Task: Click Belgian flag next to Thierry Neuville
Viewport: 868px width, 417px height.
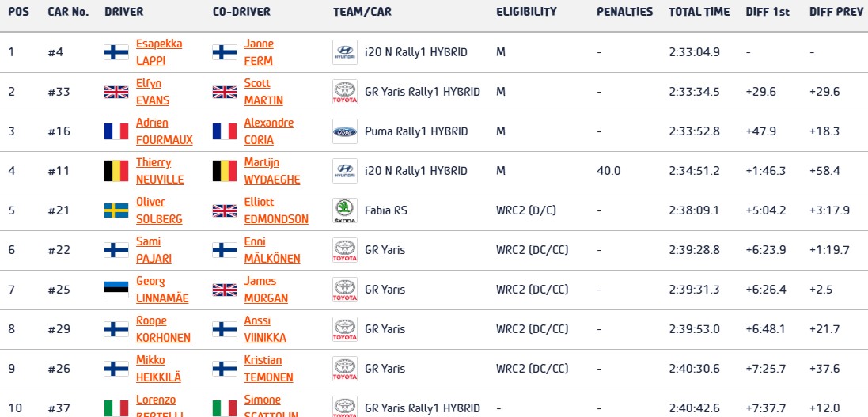Action: point(116,171)
